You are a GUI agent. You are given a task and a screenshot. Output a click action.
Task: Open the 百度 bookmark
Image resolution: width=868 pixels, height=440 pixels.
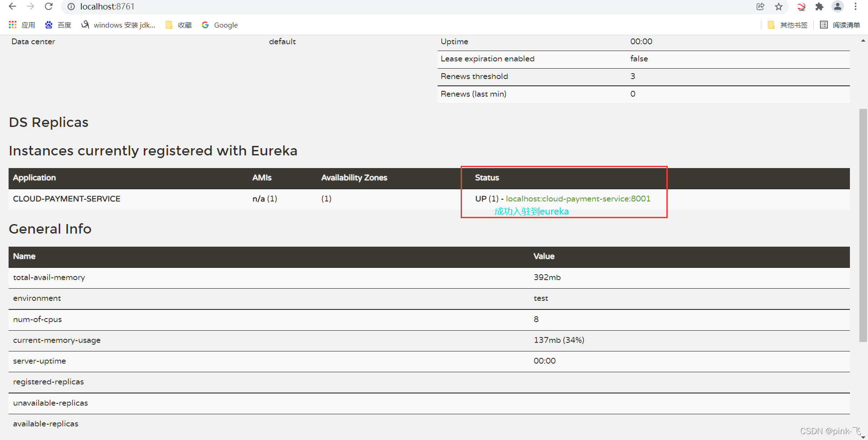click(x=59, y=25)
